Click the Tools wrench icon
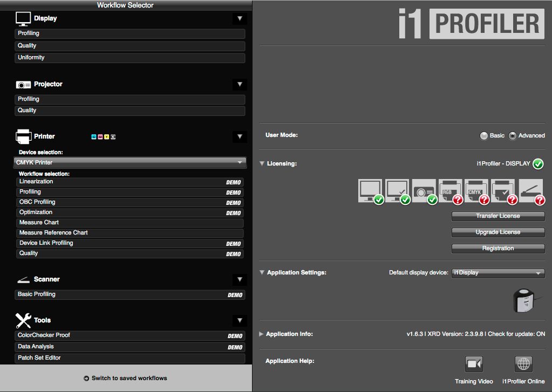 pyautogui.click(x=22, y=319)
